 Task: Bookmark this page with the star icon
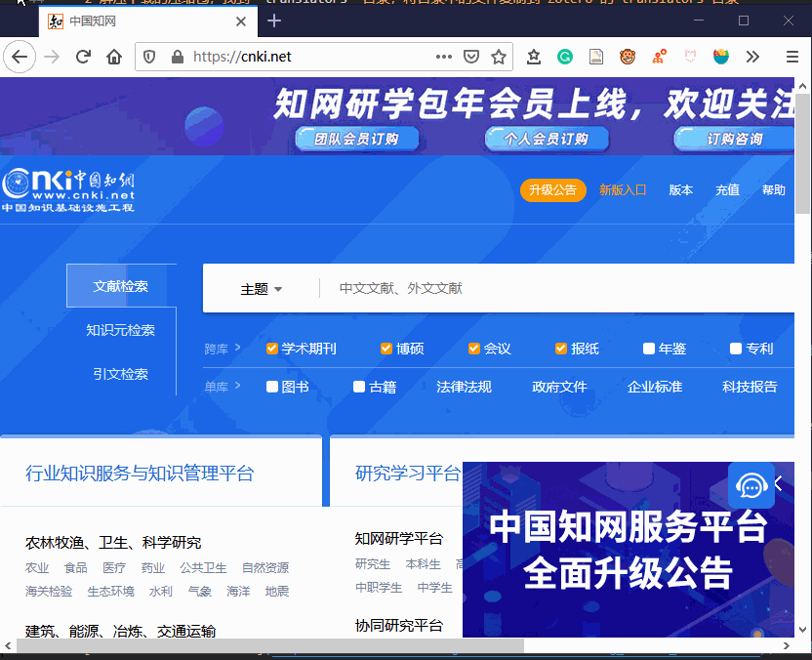pyautogui.click(x=499, y=57)
